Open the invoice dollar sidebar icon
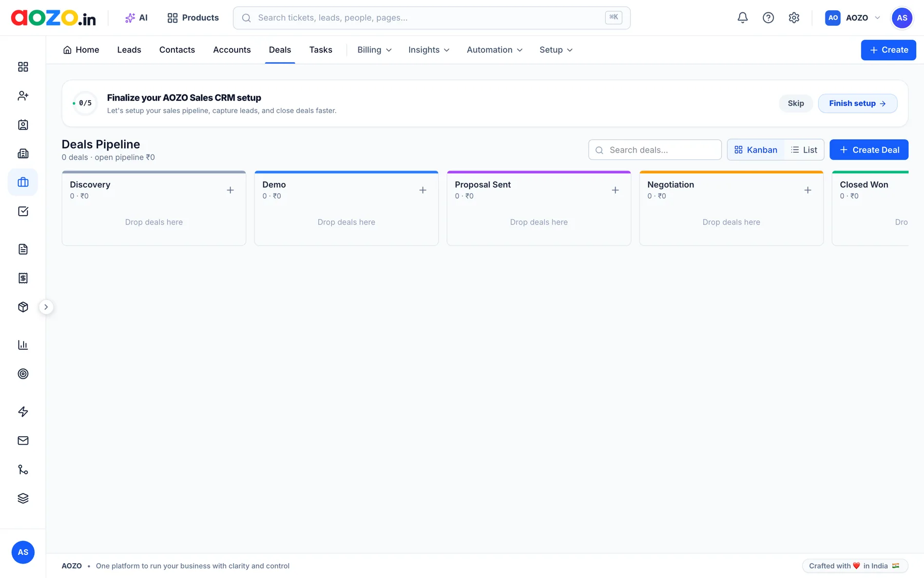Image resolution: width=924 pixels, height=578 pixels. pyautogui.click(x=23, y=278)
